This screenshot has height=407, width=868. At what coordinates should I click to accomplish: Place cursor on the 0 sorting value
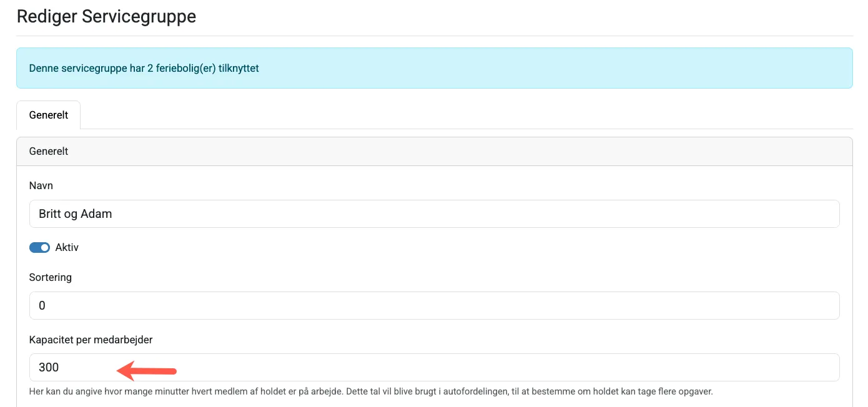click(42, 305)
